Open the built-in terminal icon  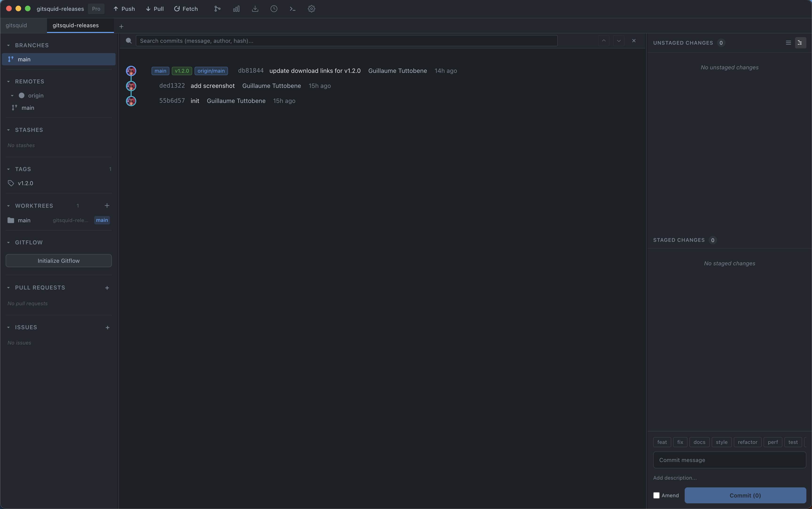click(292, 9)
